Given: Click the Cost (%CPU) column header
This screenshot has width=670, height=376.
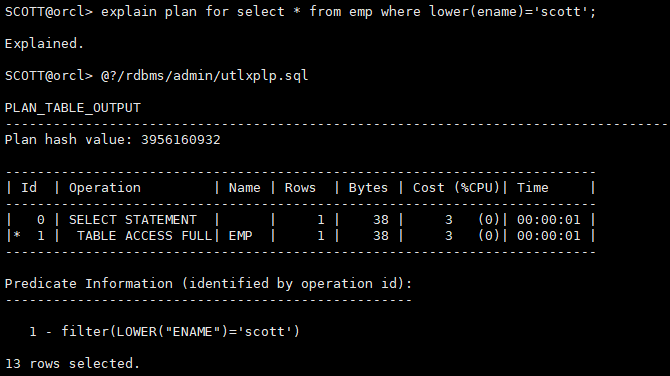Looking at the screenshot, I should [456, 188].
